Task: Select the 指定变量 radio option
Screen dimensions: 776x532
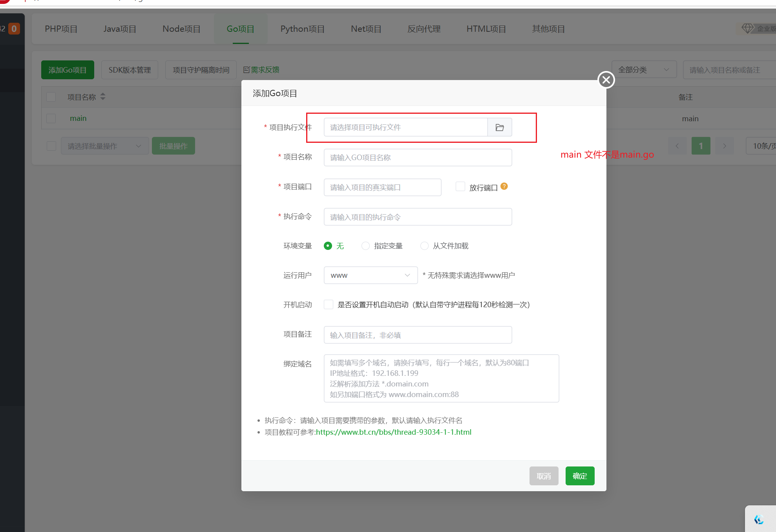Action: pos(365,246)
